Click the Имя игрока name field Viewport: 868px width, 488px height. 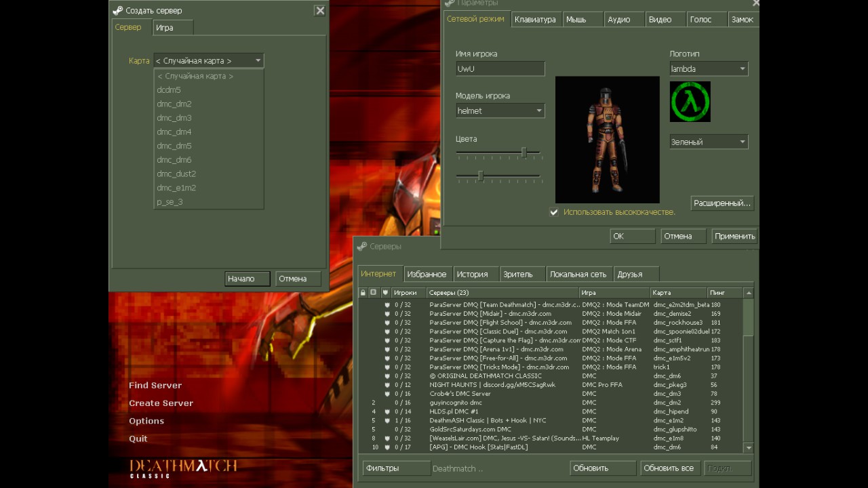tap(500, 68)
